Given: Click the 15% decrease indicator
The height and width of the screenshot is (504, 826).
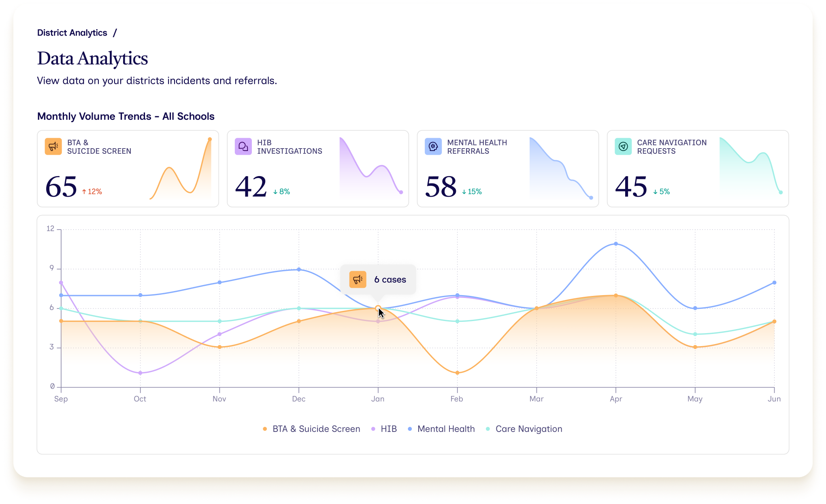Looking at the screenshot, I should coord(472,191).
